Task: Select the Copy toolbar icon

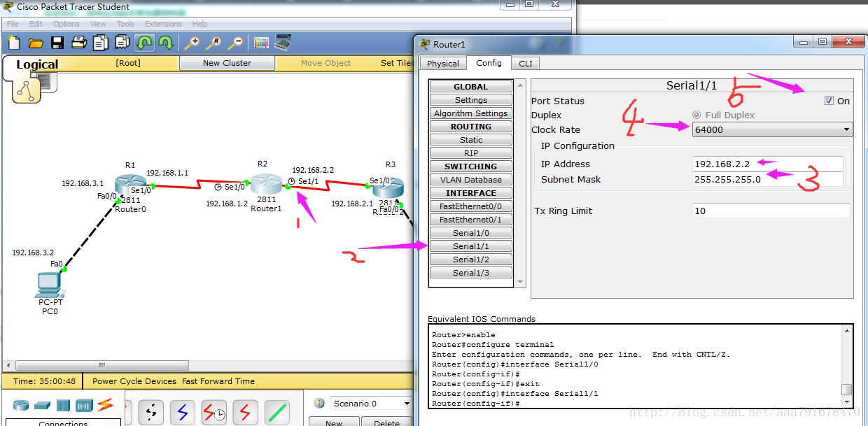Action: coord(101,43)
